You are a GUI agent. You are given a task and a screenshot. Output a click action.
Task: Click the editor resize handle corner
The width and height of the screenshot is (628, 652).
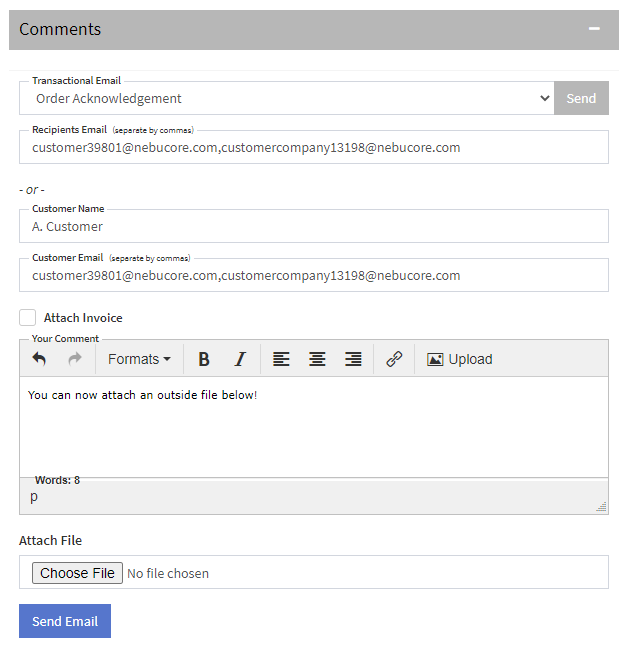pos(601,506)
